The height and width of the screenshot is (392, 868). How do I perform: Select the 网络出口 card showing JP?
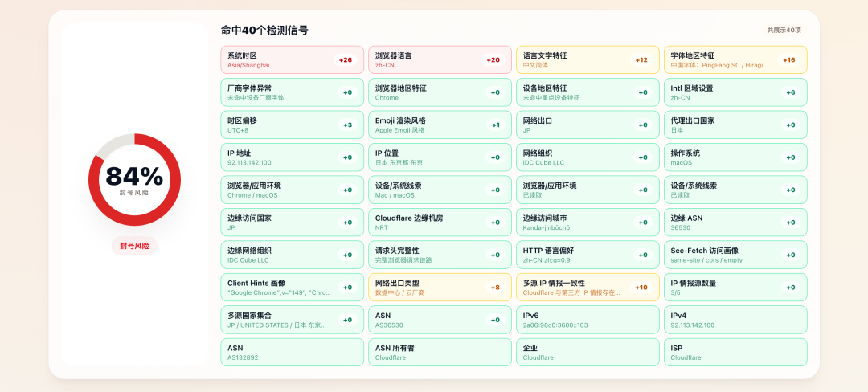pyautogui.click(x=588, y=125)
